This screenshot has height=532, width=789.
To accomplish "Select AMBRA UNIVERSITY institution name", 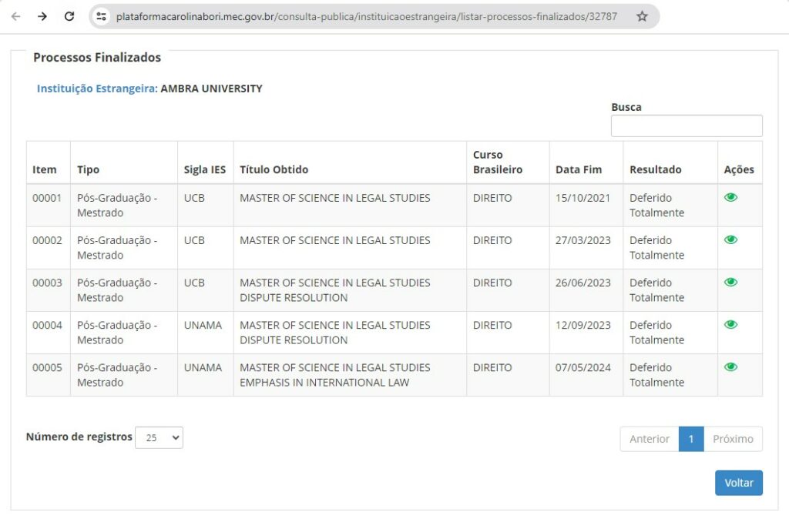I will tap(211, 89).
